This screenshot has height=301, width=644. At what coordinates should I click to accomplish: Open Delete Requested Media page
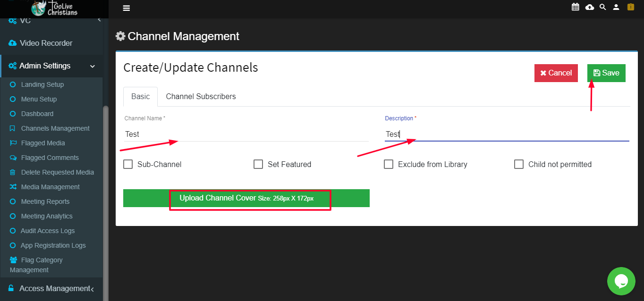pos(58,172)
